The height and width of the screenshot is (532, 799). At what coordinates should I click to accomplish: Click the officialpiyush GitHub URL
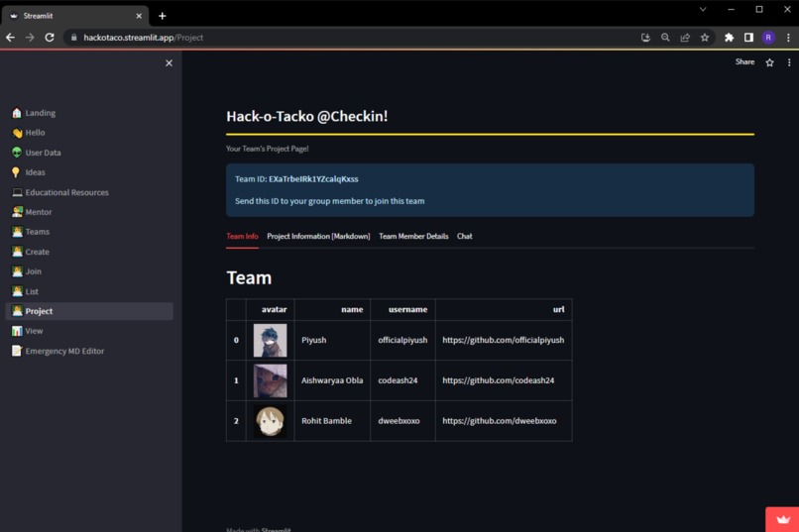click(x=503, y=340)
